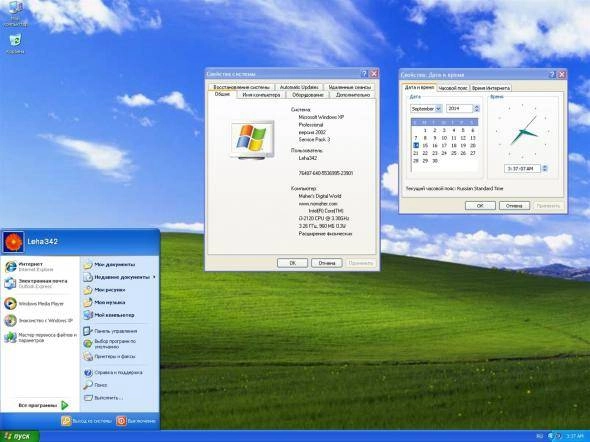Image resolution: width=590 pixels, height=442 pixels.
Task: Click My Computer icon in the Start menu
Action: click(88, 315)
